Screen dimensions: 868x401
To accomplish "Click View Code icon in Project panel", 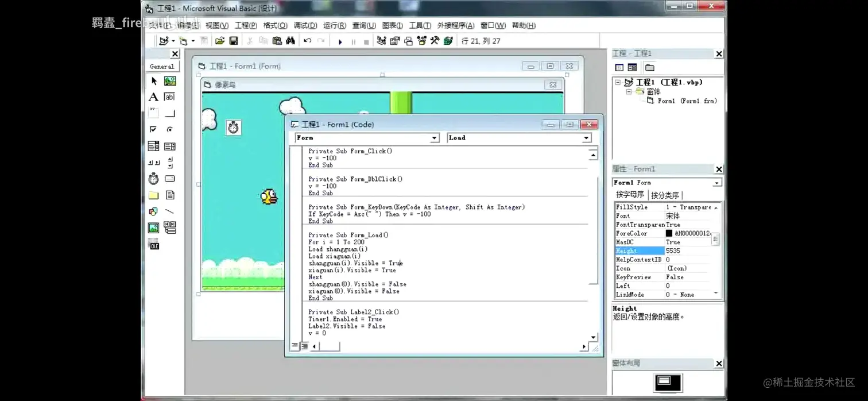I will click(619, 67).
